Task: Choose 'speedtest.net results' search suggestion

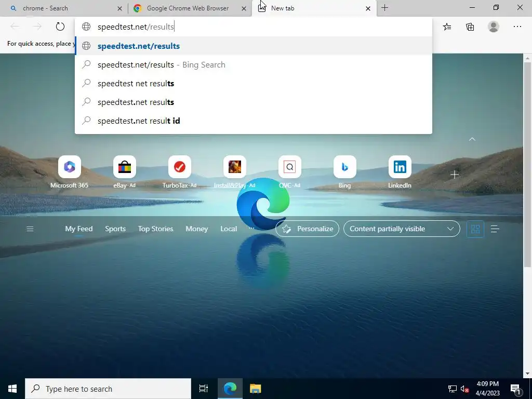Action: tap(254, 102)
